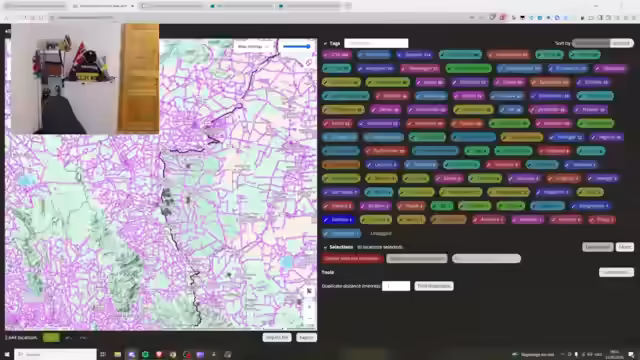Viewport: 640px width, 360px height.
Task: Click the Find duplicates button
Action: [x=434, y=286]
